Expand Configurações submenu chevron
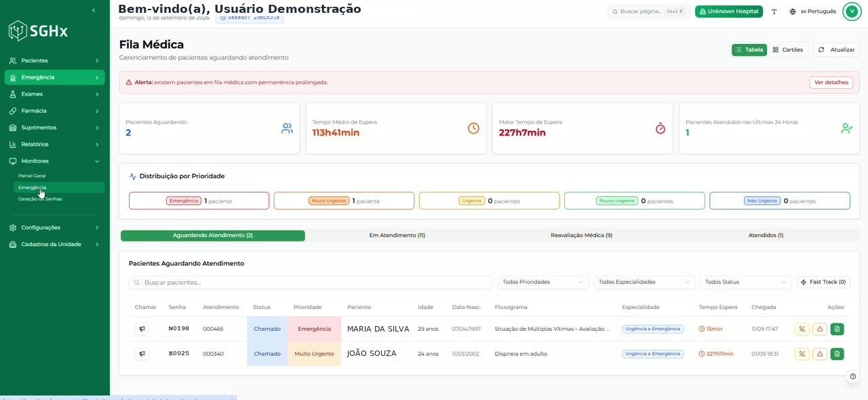The width and height of the screenshot is (868, 400). click(97, 228)
